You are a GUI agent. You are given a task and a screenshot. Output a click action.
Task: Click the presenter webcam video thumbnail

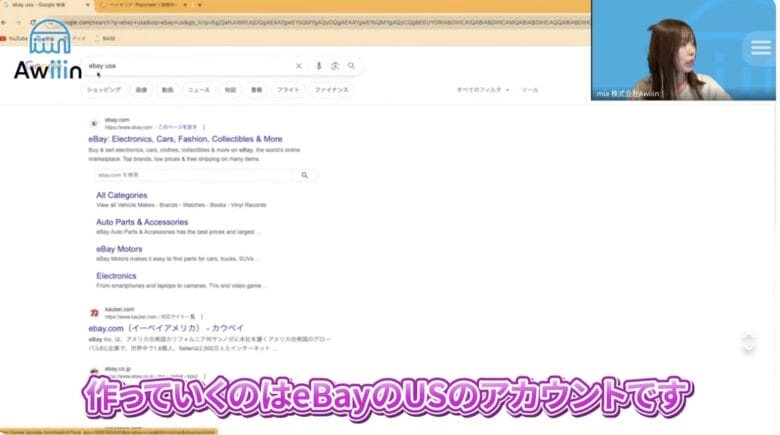(683, 50)
